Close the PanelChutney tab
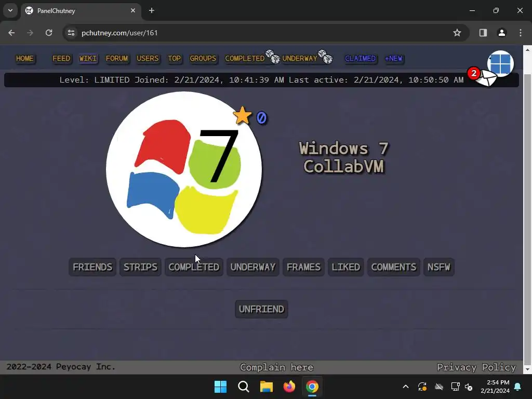The height and width of the screenshot is (399, 532). coord(133,10)
